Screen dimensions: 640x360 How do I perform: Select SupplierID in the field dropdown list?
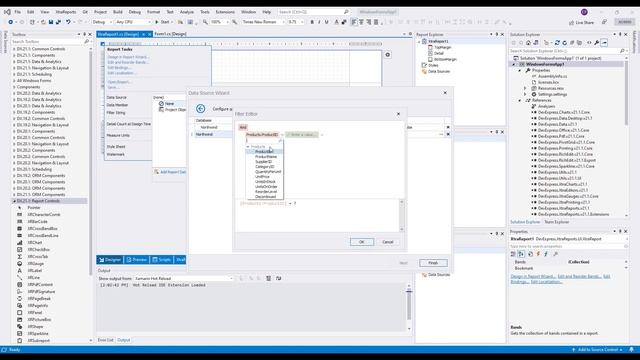[263, 162]
